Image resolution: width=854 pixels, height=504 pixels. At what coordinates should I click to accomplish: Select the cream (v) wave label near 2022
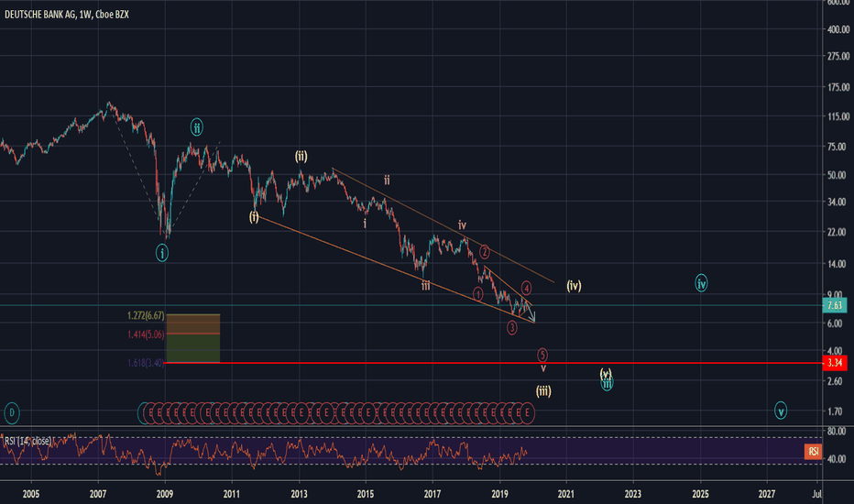coord(606,373)
